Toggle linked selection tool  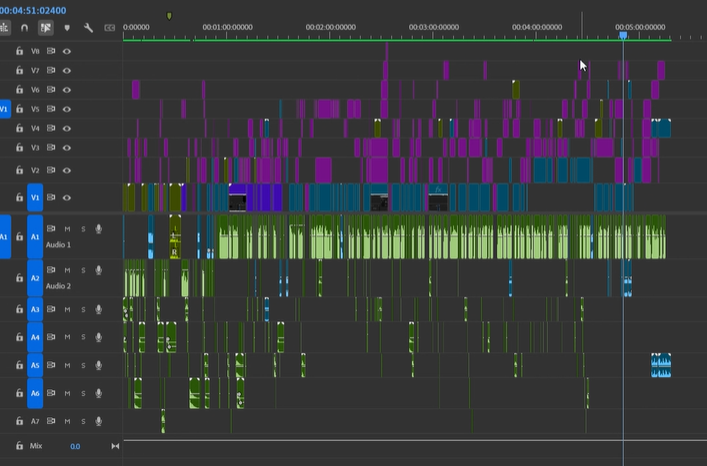(46, 28)
